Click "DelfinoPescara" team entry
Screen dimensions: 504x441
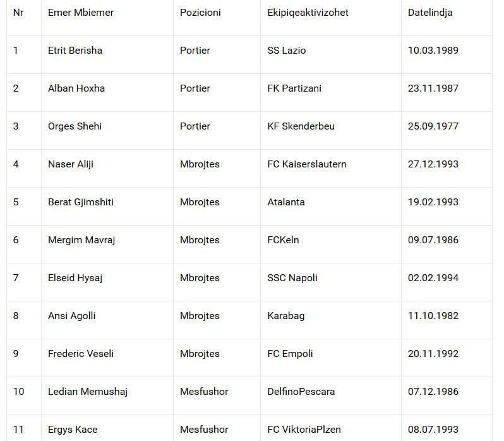click(301, 392)
